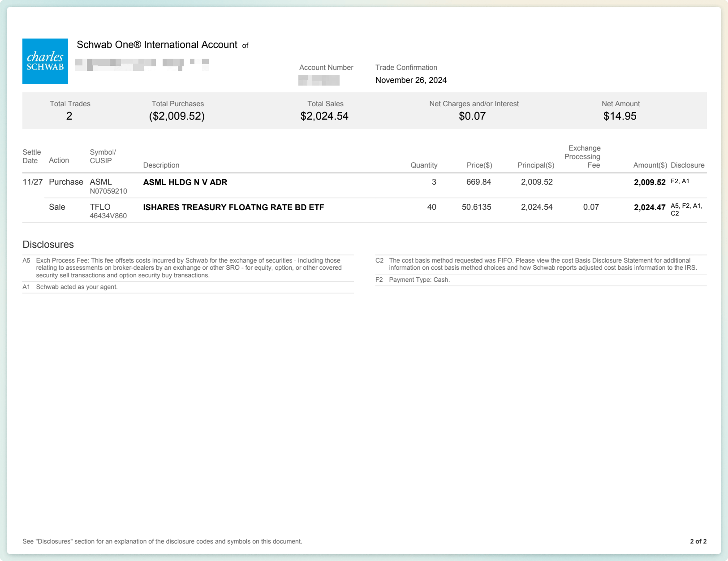Click the bold amount 2,024.47
This screenshot has width=728, height=561.
(649, 207)
